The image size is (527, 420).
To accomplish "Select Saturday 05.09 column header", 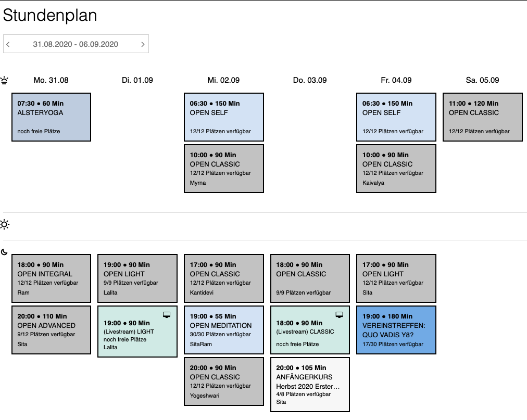I will coord(482,80).
